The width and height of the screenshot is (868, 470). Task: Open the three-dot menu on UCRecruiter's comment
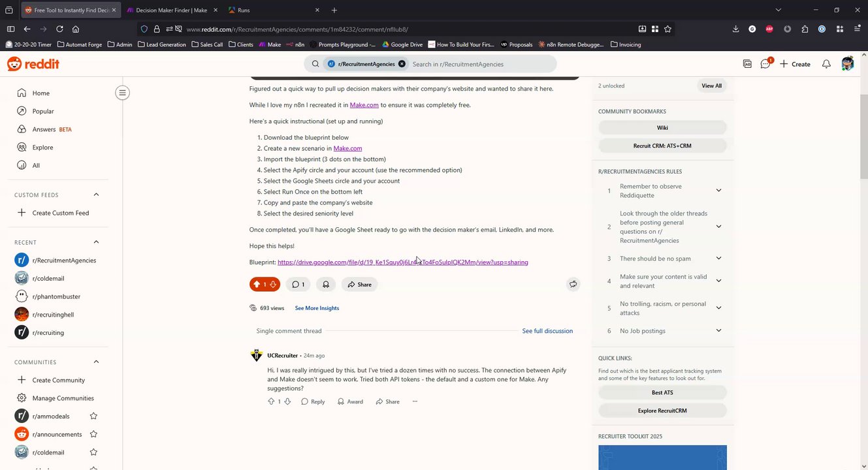point(415,401)
